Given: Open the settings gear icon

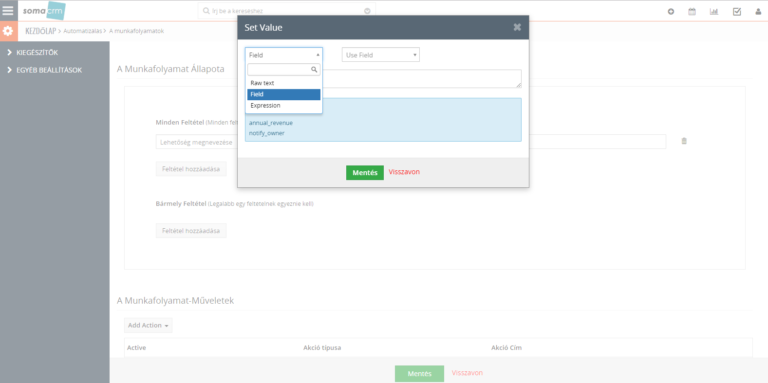Looking at the screenshot, I should (8, 31).
